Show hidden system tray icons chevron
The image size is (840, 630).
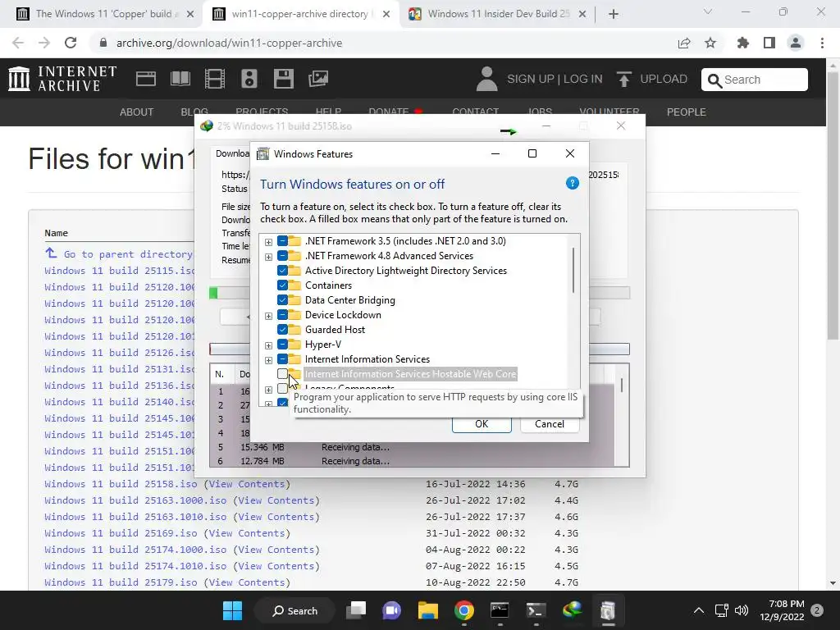tap(699, 610)
